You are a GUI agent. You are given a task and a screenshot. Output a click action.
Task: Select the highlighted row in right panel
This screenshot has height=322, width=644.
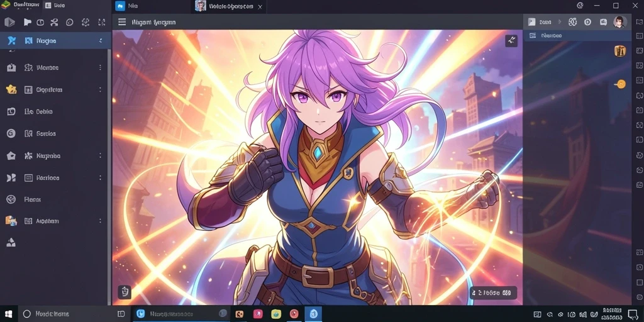[x=577, y=36]
